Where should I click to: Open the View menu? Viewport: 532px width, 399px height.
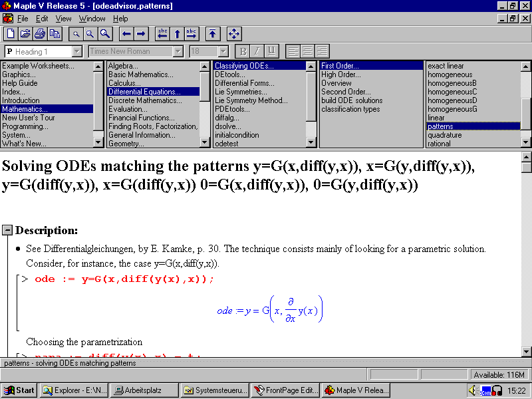(x=63, y=19)
